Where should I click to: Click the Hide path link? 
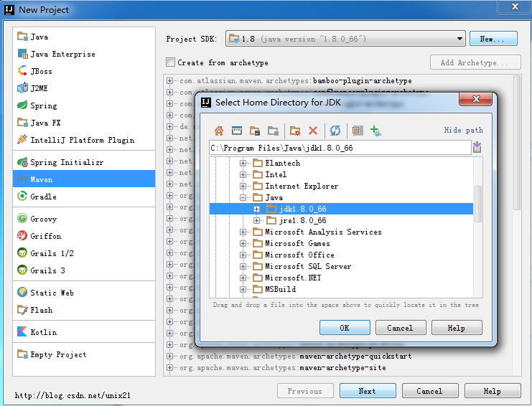click(464, 130)
